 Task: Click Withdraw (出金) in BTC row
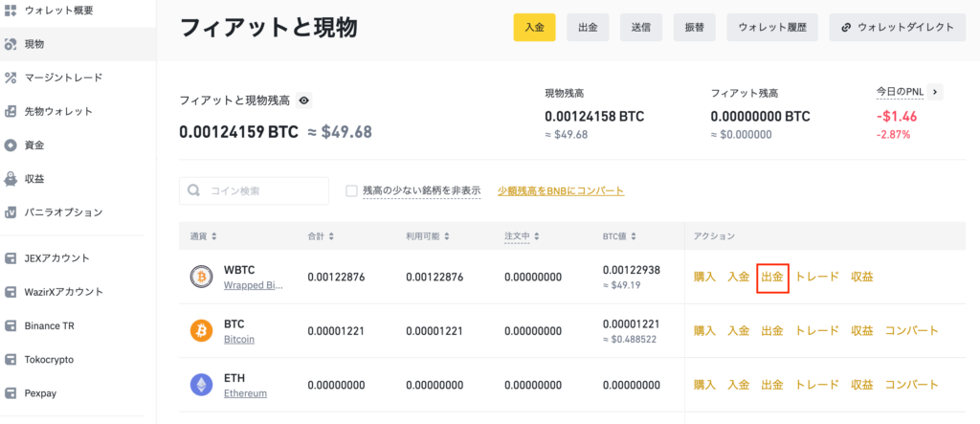pos(772,331)
